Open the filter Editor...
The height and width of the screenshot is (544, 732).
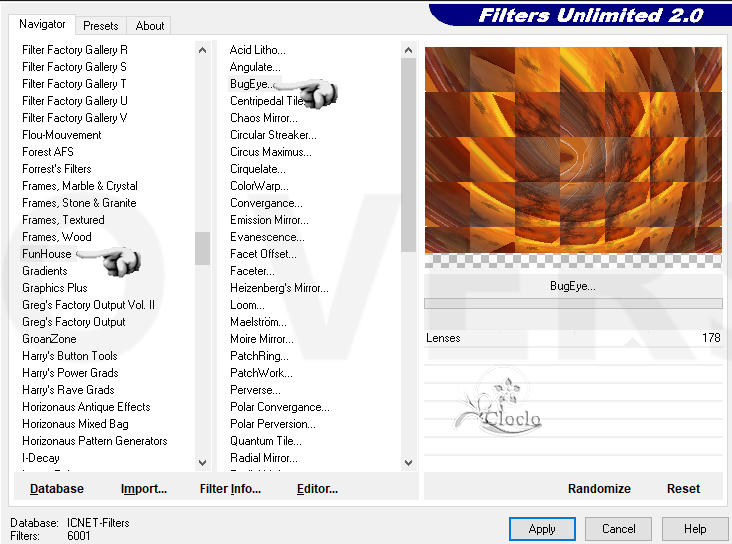pyautogui.click(x=317, y=489)
